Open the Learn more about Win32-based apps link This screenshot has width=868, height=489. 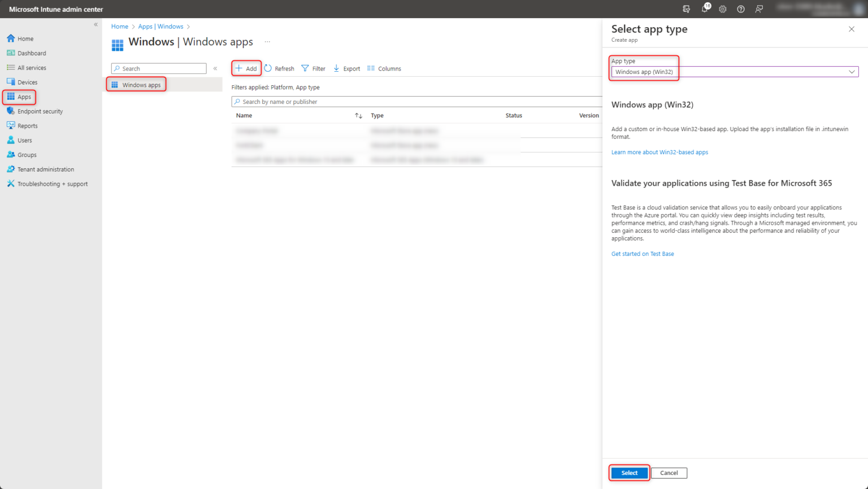tap(659, 151)
